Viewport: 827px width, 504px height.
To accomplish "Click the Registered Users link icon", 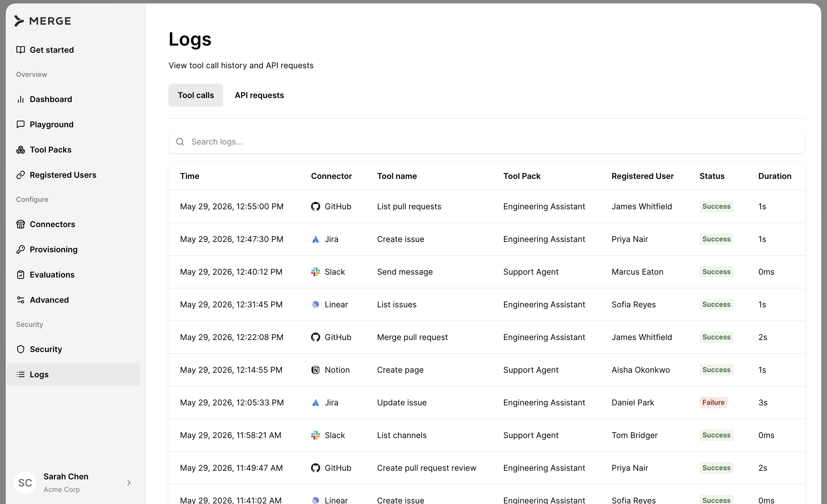I will pos(20,175).
